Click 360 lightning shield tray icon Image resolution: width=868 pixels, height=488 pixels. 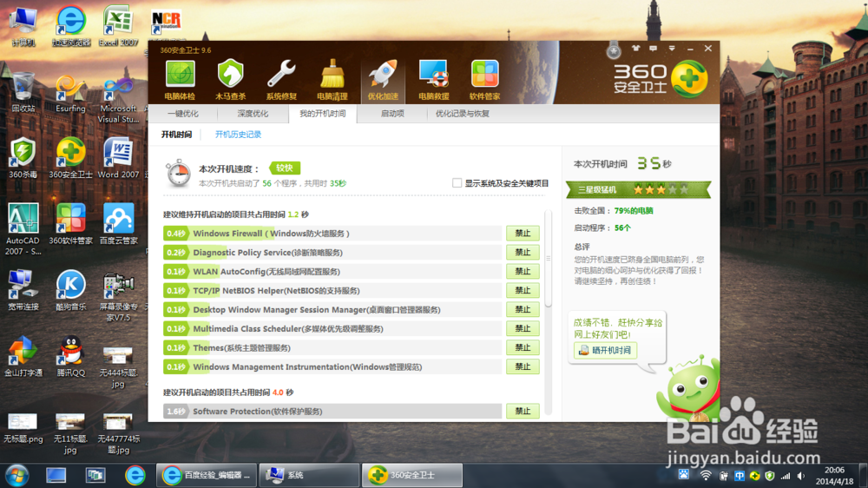[769, 476]
